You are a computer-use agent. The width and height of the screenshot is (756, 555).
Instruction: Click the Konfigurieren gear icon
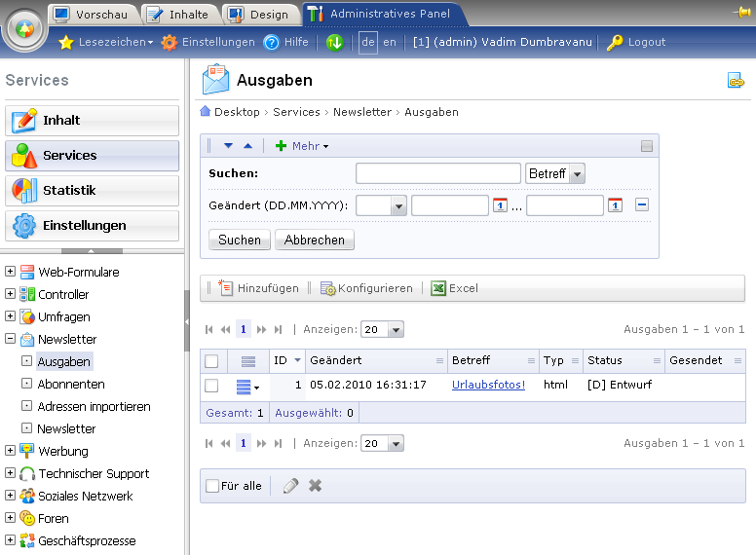coord(328,288)
